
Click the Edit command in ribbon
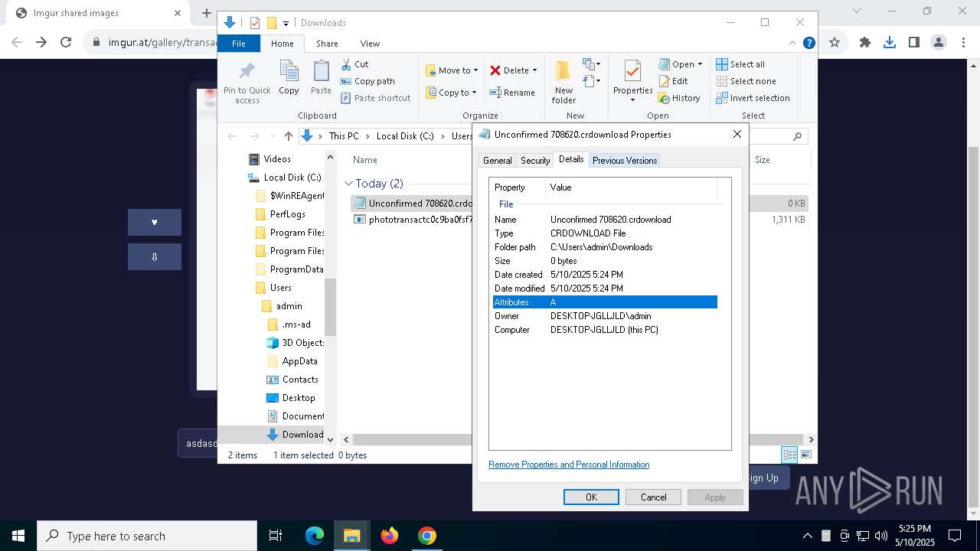click(x=673, y=81)
